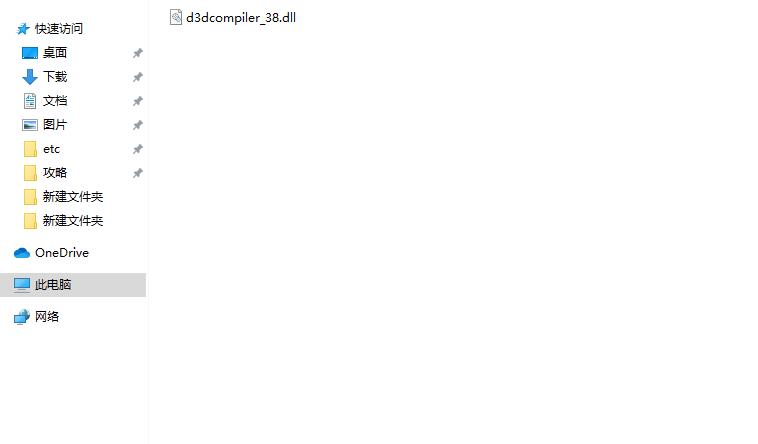This screenshot has width=758, height=444.
Task: Click the network (网络) globe icon
Action: coord(22,317)
